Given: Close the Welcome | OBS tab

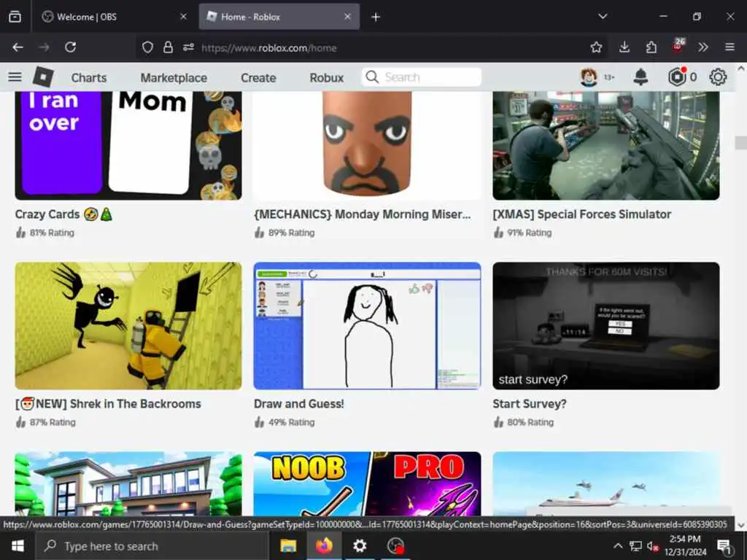Looking at the screenshot, I should click(183, 17).
